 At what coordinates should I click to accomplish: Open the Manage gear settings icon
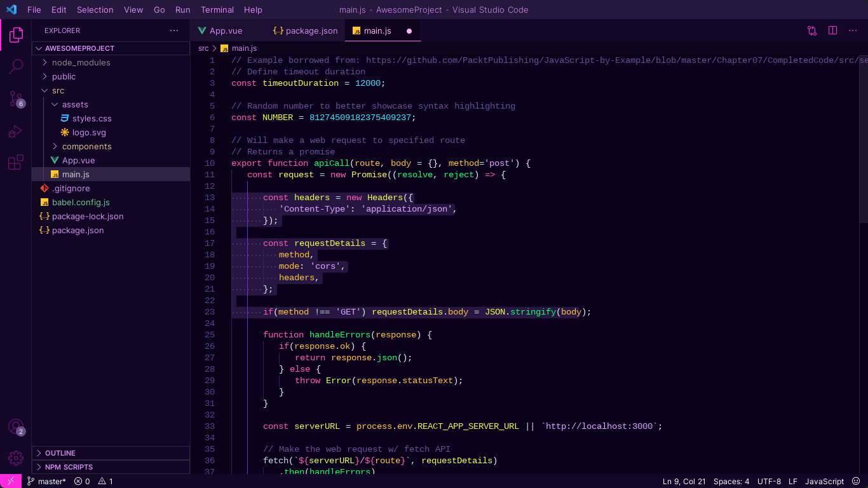16,457
